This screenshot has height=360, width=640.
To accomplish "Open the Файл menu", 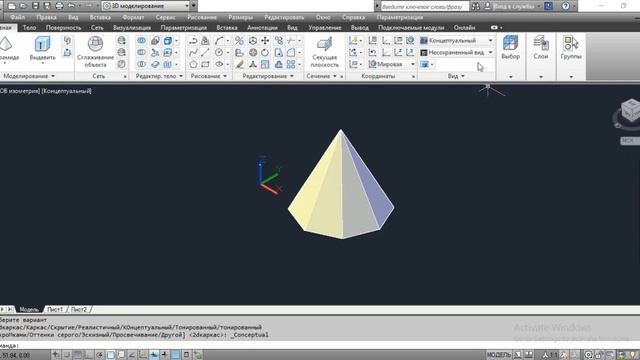I will tap(18, 17).
